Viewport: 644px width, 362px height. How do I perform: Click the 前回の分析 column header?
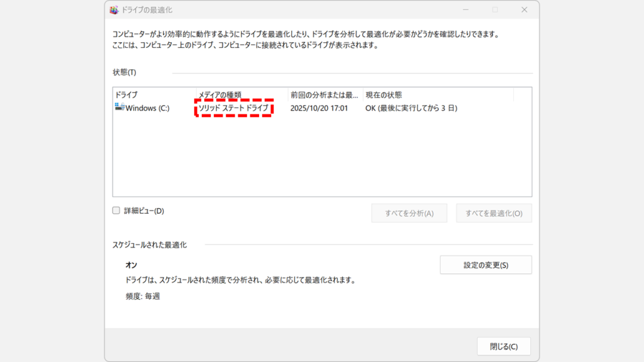point(321,94)
